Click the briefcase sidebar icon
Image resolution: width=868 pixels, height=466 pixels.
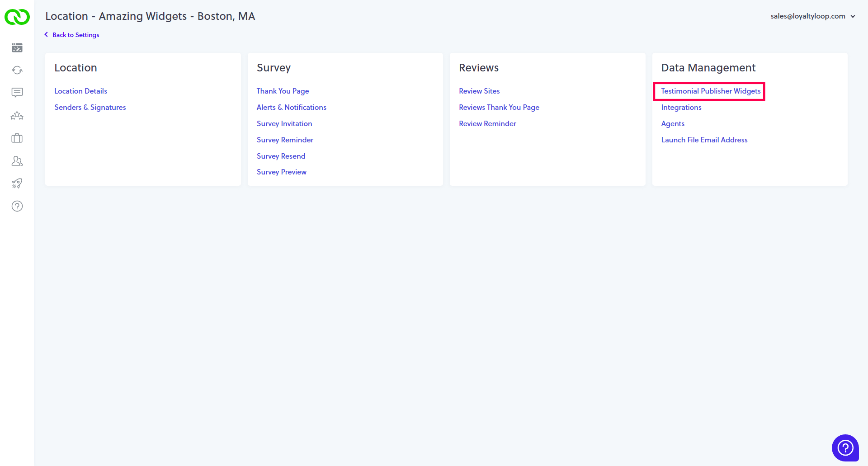coord(17,138)
